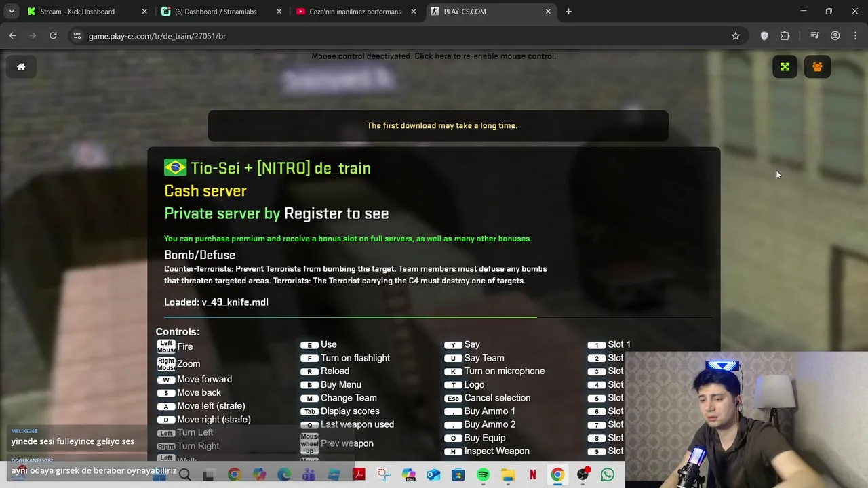Close the Kick Dashboard tab
Image resolution: width=868 pixels, height=488 pixels.
tap(144, 12)
